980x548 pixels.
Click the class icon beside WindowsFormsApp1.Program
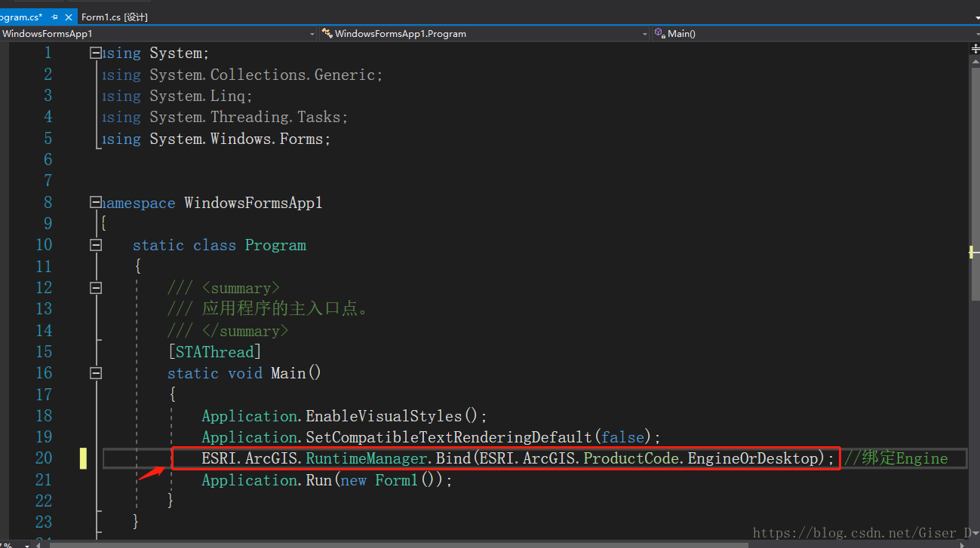pos(327,33)
